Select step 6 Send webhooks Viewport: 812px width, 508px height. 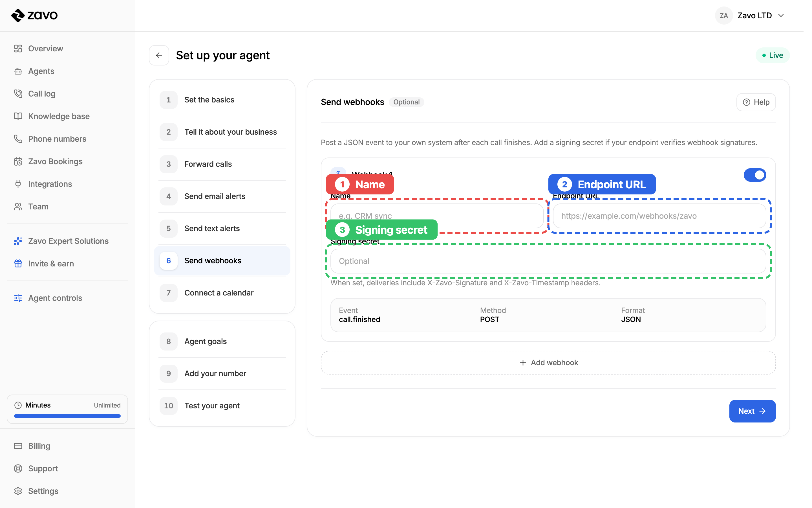[222, 261]
